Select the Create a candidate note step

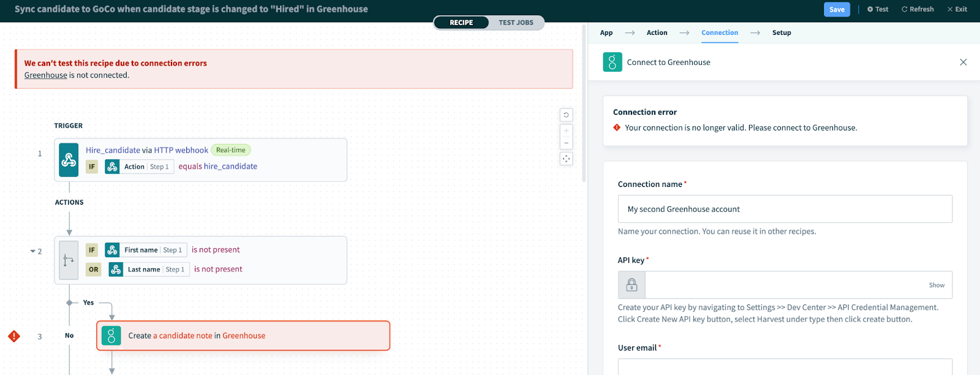pos(243,336)
